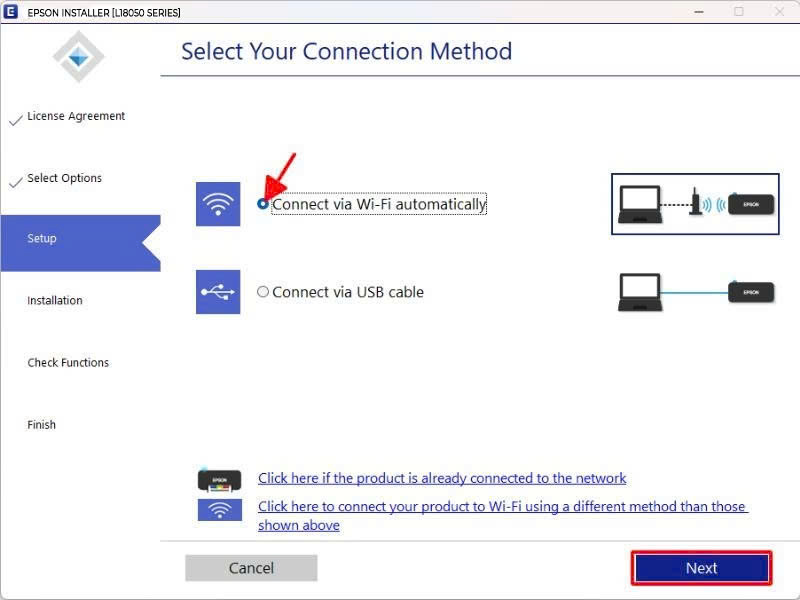The image size is (800, 600).
Task: Click the Finish step in sidebar
Action: pos(41,424)
